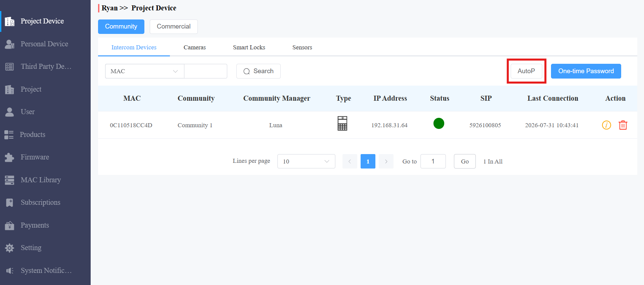Click the One-time Password button
The image size is (644, 285).
click(586, 71)
